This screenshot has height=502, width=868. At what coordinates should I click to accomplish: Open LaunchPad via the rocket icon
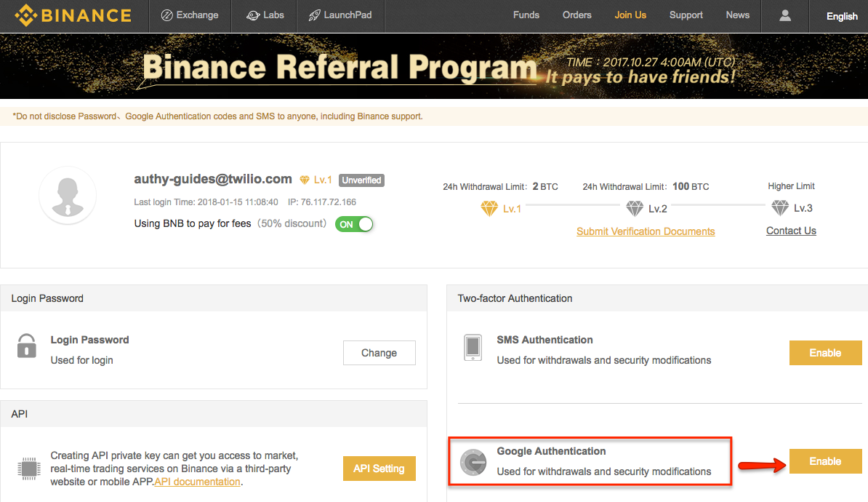tap(313, 15)
